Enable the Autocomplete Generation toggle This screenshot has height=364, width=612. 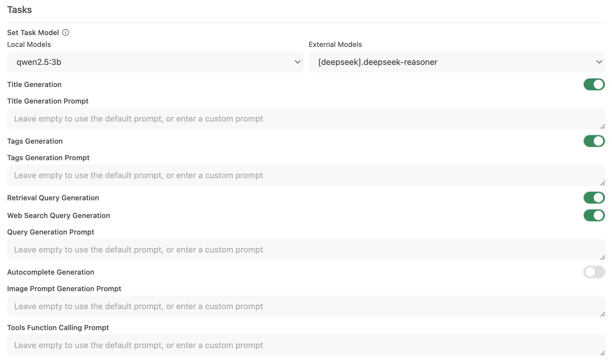[594, 272]
